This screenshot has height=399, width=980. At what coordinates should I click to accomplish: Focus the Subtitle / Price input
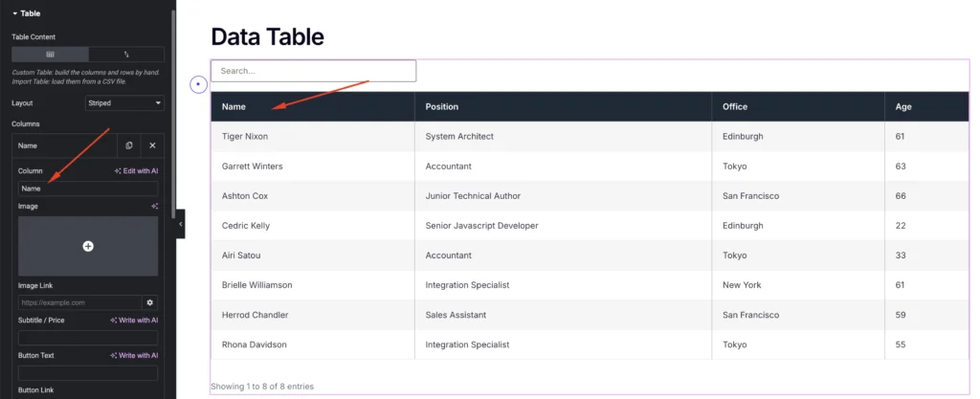[88, 339]
